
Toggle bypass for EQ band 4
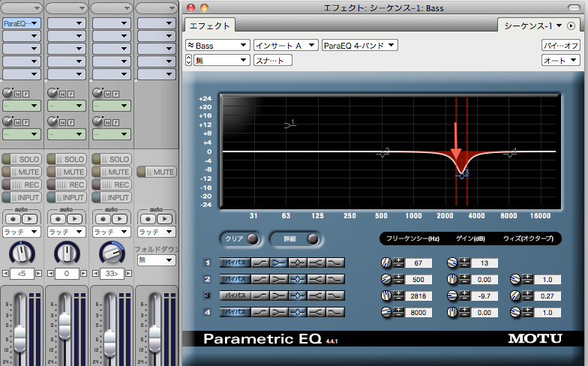tap(235, 312)
